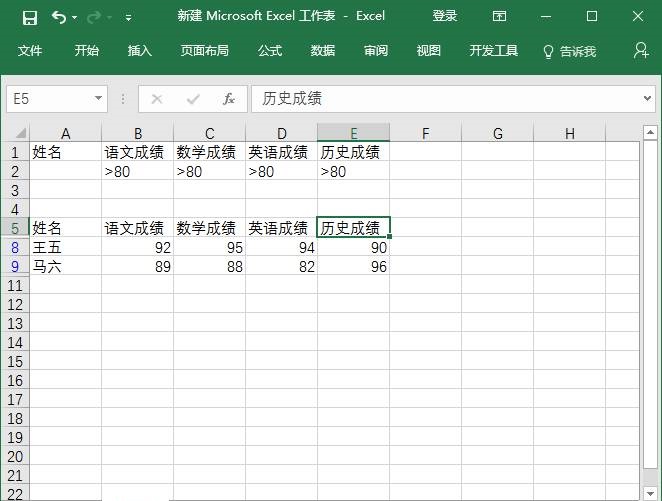Click the greyed-out Redo arrow icon
Image resolution: width=662 pixels, height=501 pixels.
point(94,17)
